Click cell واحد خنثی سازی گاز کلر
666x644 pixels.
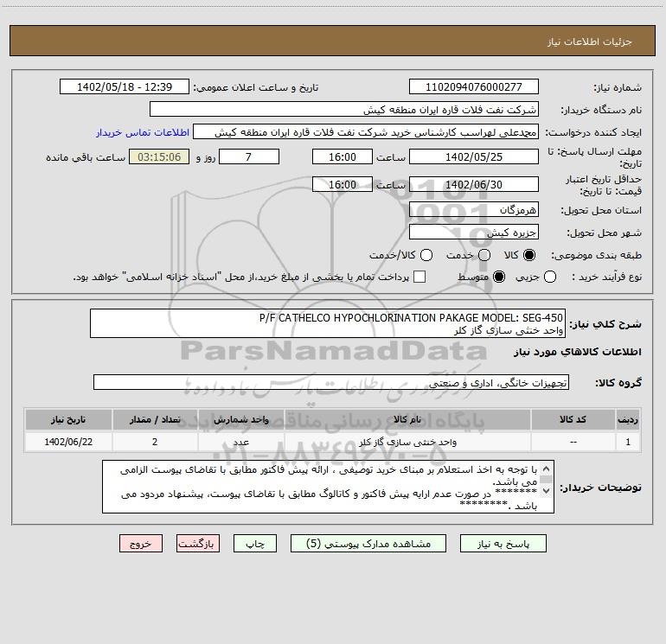coord(407,442)
